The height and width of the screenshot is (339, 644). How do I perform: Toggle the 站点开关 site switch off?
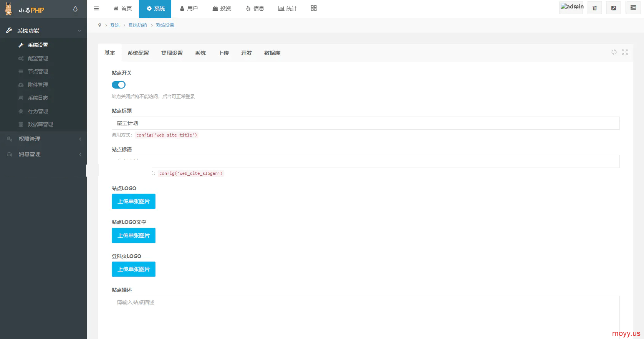tap(119, 85)
